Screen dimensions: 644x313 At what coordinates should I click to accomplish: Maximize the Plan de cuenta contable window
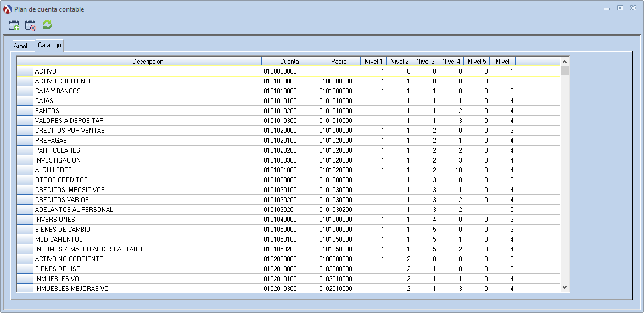[x=620, y=8]
